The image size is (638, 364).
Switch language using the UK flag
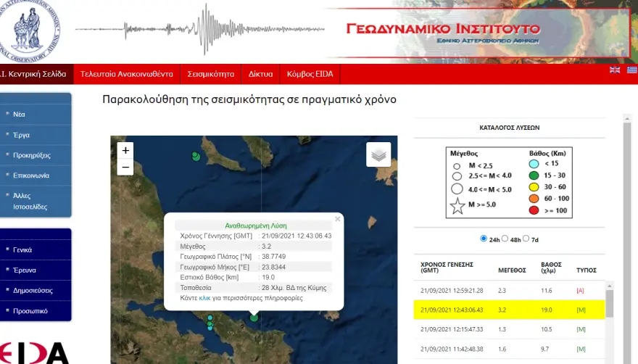615,70
